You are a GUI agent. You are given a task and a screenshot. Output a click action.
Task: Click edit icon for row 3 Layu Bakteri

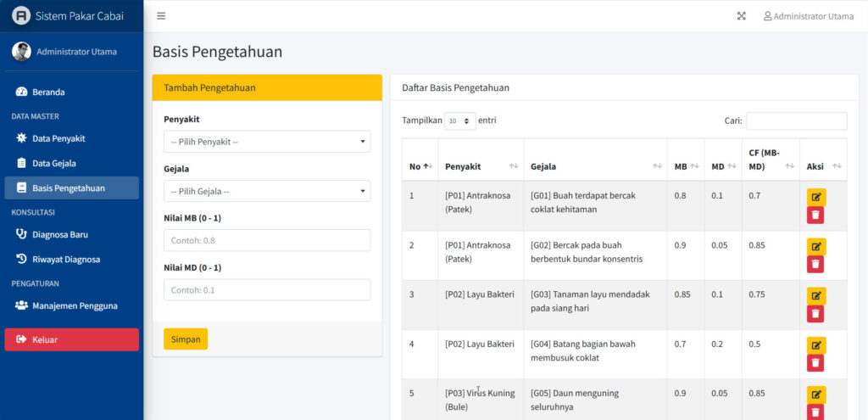[x=815, y=296]
